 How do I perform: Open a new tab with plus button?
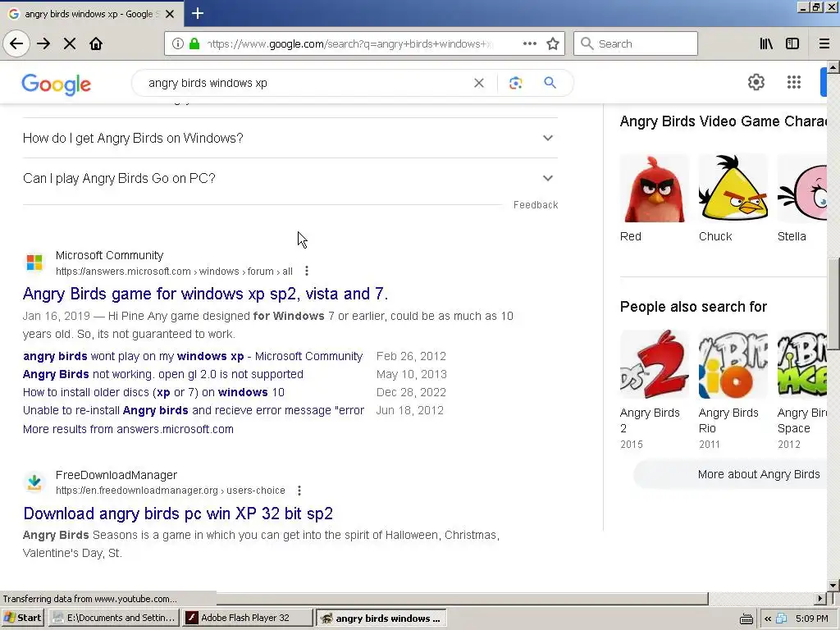197,13
